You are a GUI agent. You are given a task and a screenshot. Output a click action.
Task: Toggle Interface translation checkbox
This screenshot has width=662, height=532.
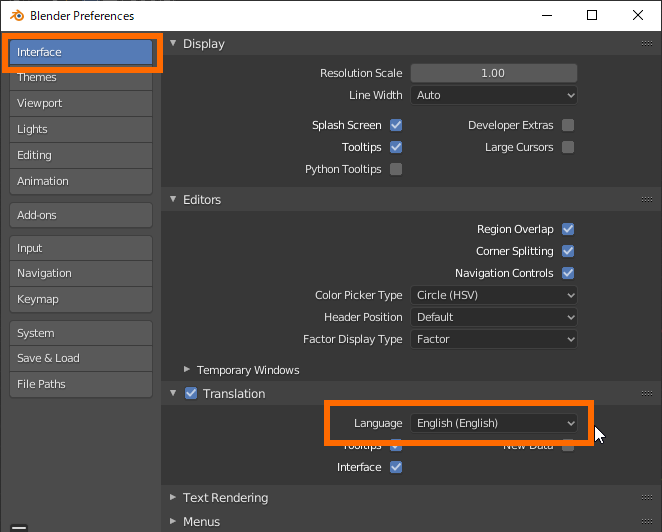(396, 467)
